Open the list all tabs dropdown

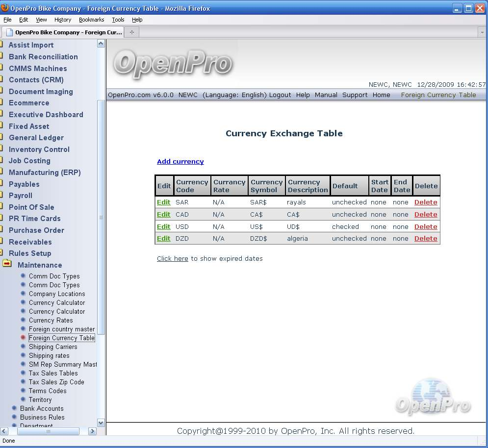tap(482, 32)
